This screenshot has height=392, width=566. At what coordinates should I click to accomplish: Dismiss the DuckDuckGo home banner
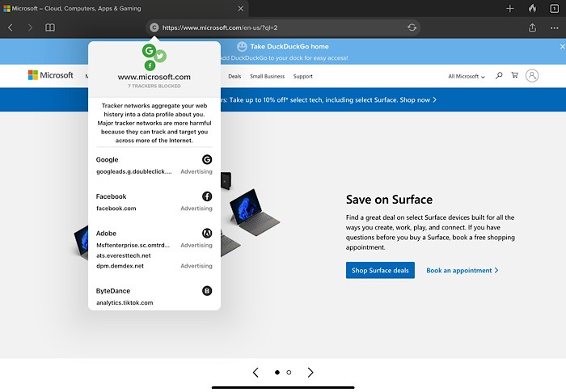click(x=563, y=47)
